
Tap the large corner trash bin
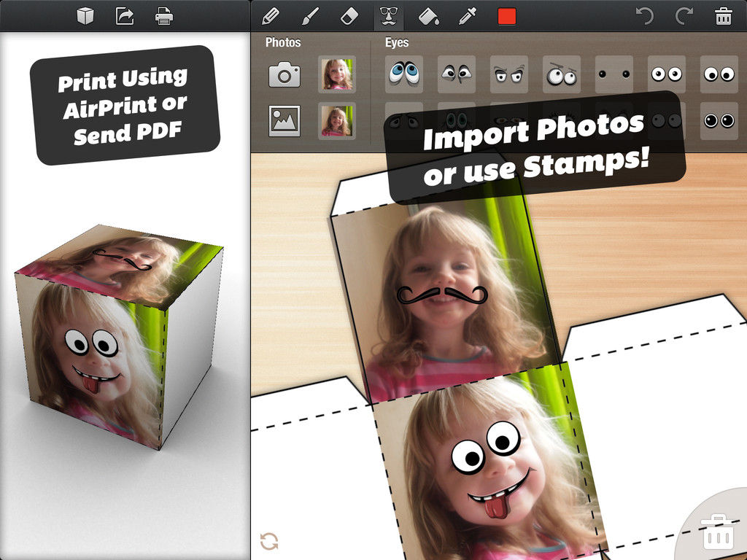(718, 532)
